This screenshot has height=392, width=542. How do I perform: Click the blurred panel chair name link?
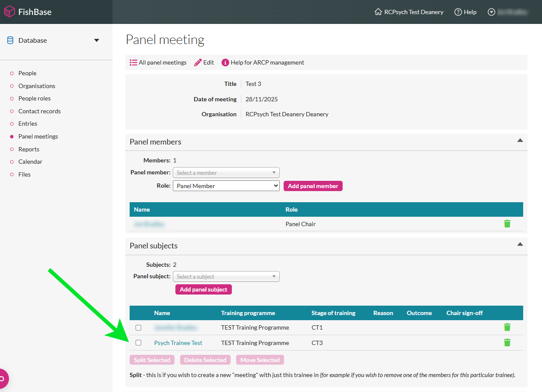(x=149, y=224)
